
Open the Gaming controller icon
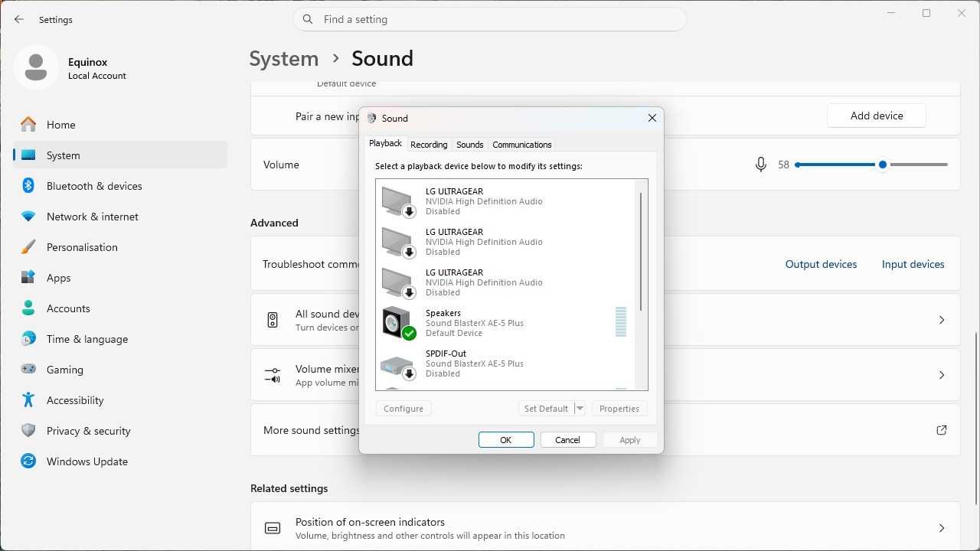coord(28,369)
